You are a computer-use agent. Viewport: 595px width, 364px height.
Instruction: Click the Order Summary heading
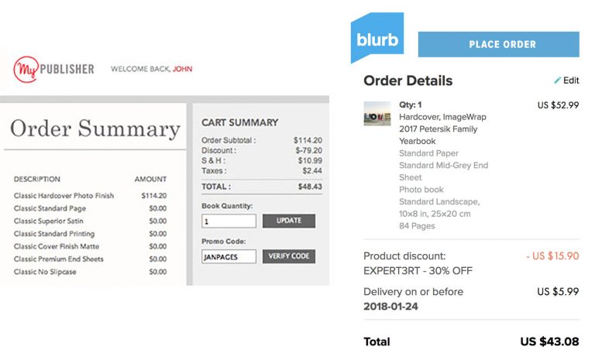pos(95,129)
